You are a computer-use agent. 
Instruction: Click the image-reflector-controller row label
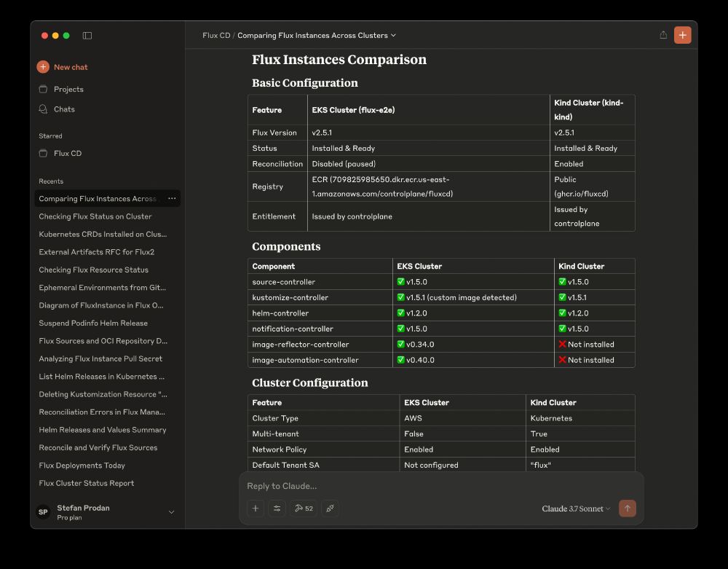[301, 345]
